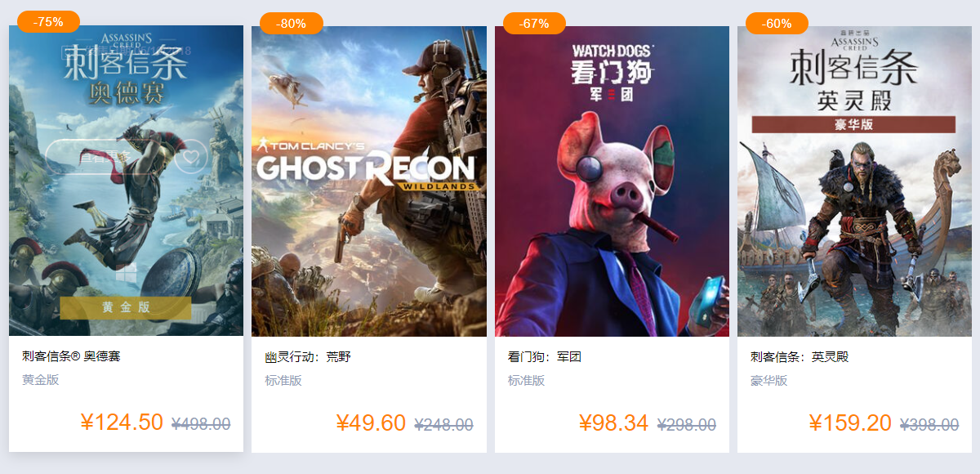The height and width of the screenshot is (474, 980).
Task: Click the 黄金版 banner on the Odyssey cover
Action: click(x=126, y=307)
